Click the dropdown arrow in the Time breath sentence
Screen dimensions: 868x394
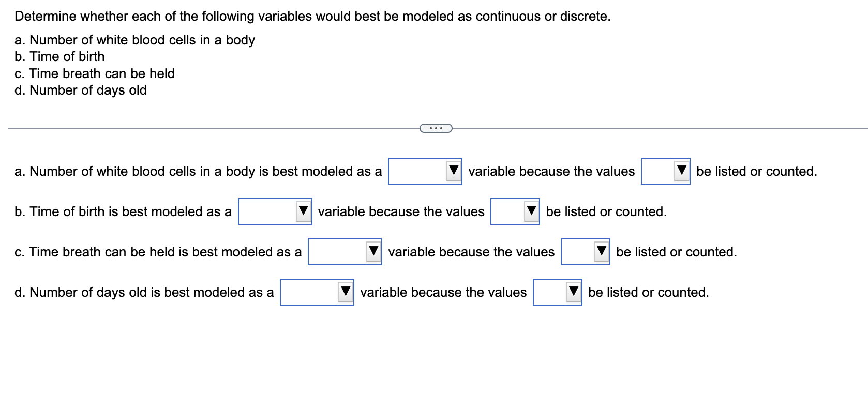[x=372, y=252]
